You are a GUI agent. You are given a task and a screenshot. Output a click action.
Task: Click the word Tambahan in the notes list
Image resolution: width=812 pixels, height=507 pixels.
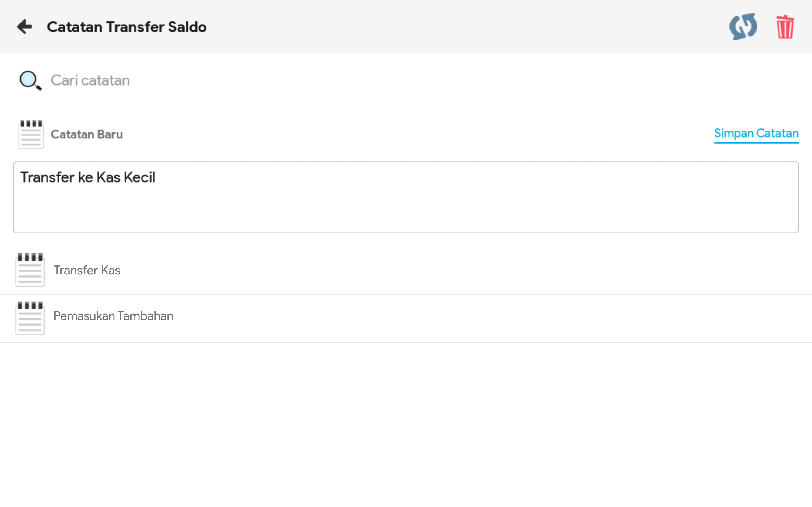[x=145, y=316]
